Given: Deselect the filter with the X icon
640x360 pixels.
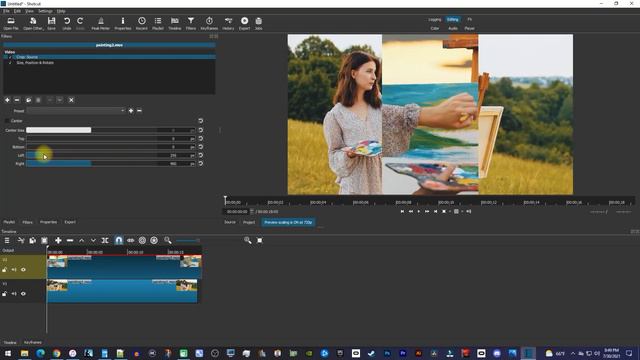Looking at the screenshot, I should (x=71, y=100).
